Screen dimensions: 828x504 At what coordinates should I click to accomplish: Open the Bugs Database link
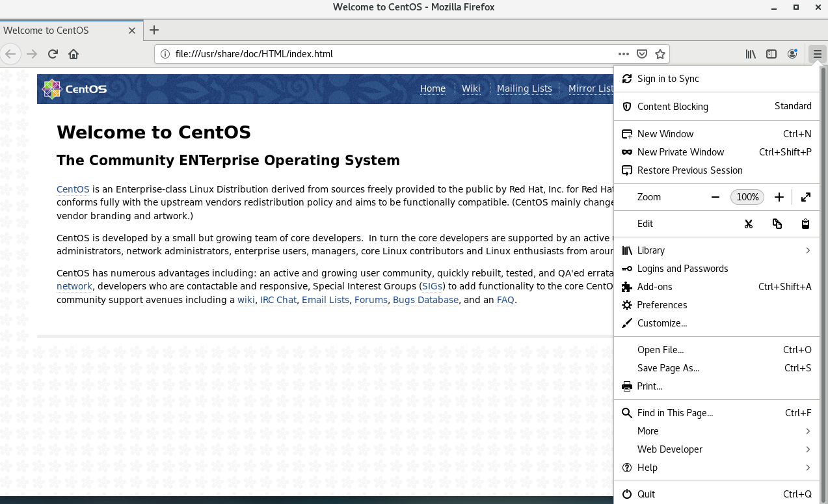pyautogui.click(x=425, y=300)
